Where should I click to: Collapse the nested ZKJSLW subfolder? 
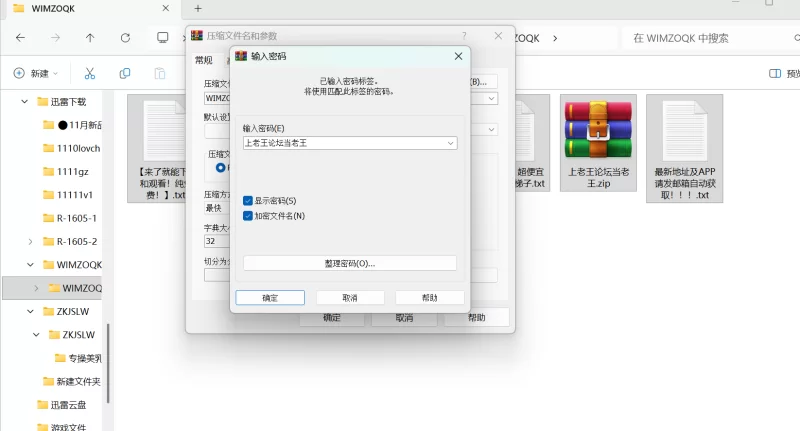pos(36,335)
